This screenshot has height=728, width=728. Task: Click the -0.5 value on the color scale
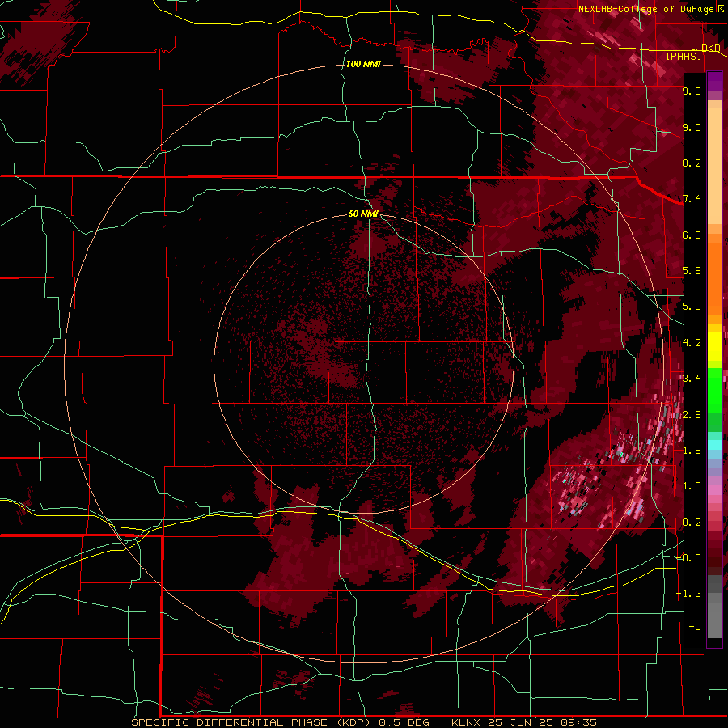[x=688, y=558]
